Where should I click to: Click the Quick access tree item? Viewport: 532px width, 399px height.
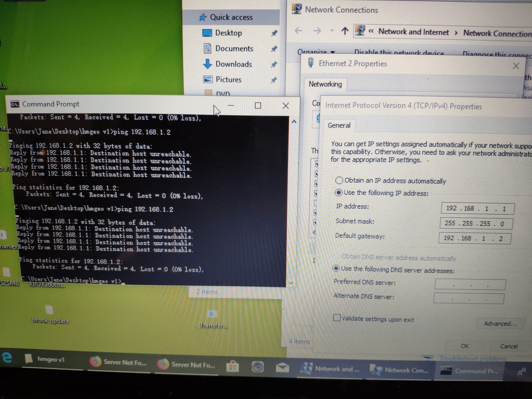(231, 17)
